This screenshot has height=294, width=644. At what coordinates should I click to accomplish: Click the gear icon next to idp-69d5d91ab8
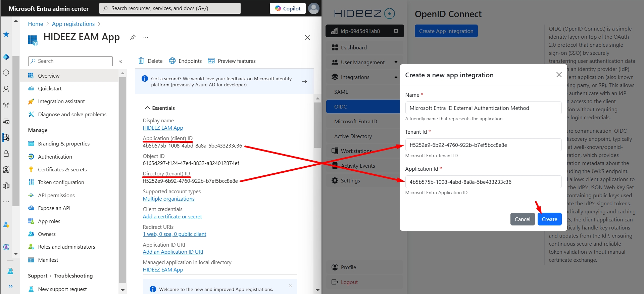(396, 31)
